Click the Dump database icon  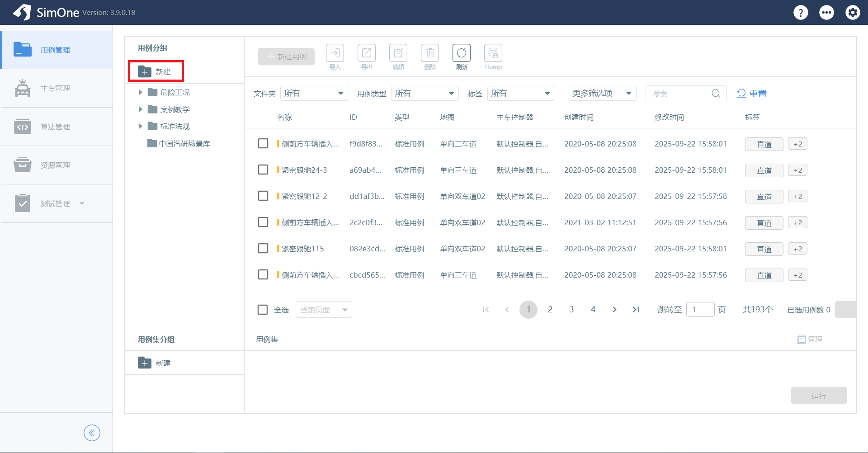(493, 53)
